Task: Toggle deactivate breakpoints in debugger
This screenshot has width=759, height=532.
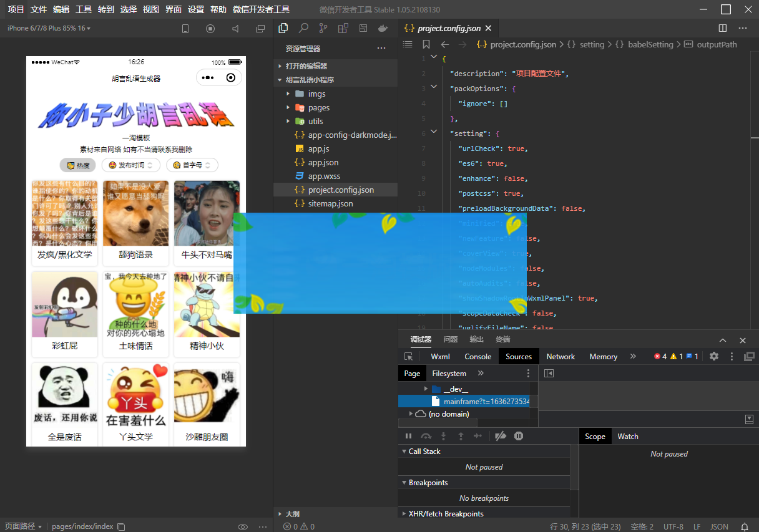Action: [500, 436]
